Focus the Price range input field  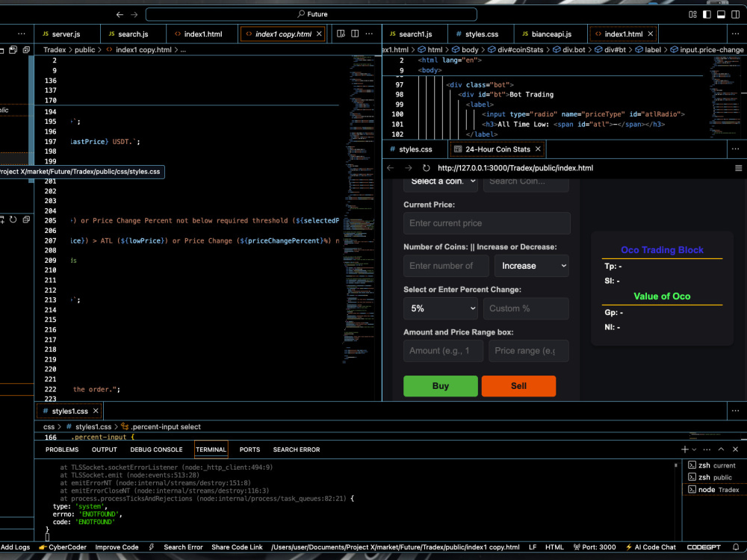pyautogui.click(x=529, y=351)
